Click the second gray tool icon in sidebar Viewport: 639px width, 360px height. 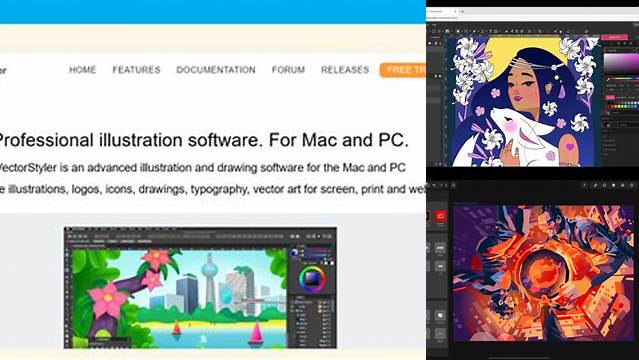pos(440,266)
